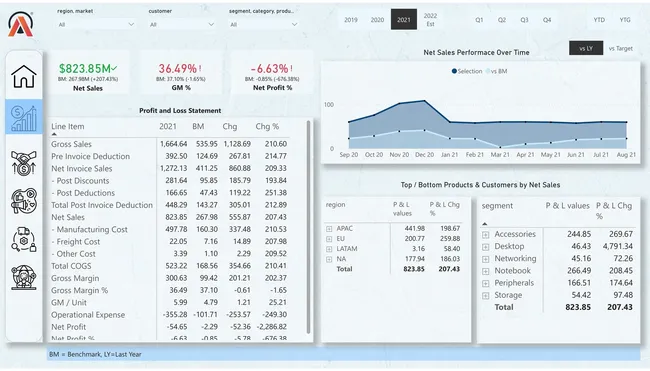Click the vs BM legend color marker

488,71
